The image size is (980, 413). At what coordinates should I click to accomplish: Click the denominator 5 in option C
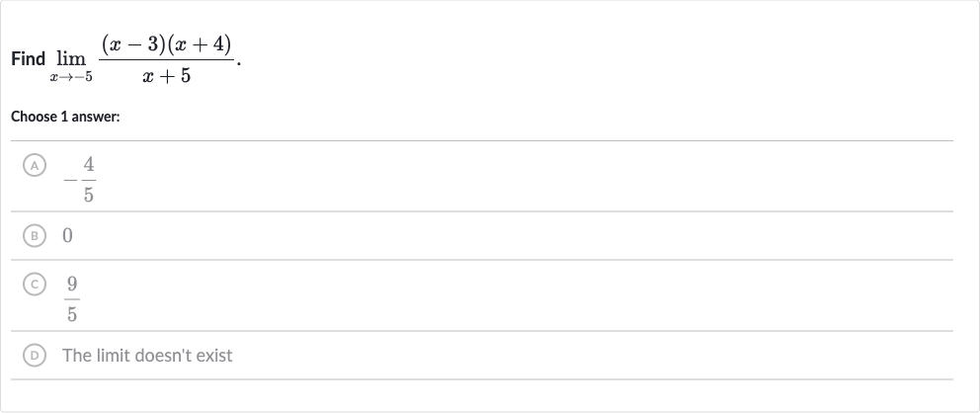click(x=72, y=314)
